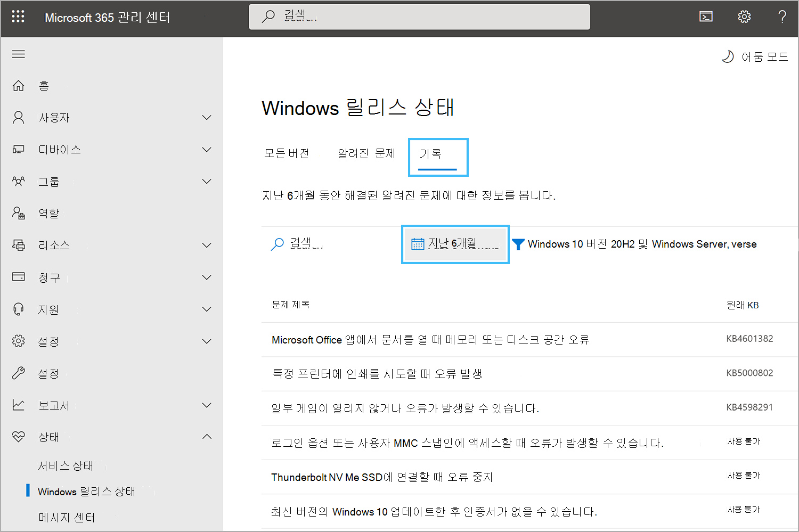The height and width of the screenshot is (532, 799).
Task: Open the 지난 6개월 date range dropdown
Action: [455, 244]
